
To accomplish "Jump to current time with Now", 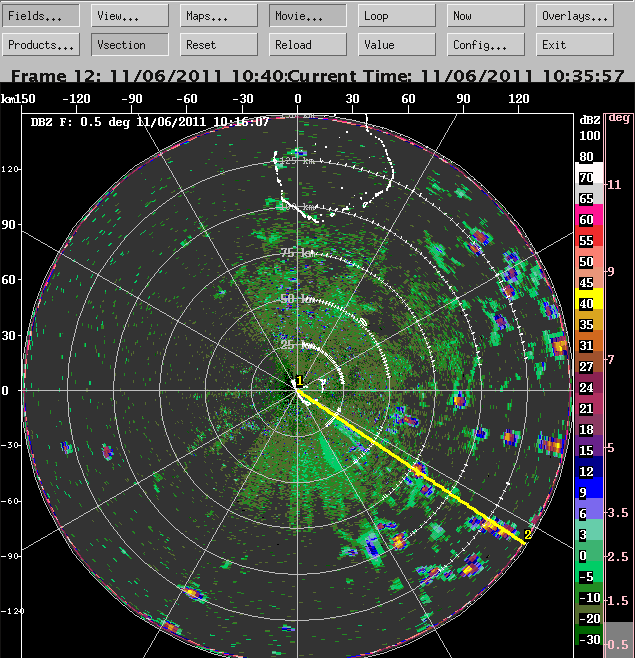I will (486, 16).
